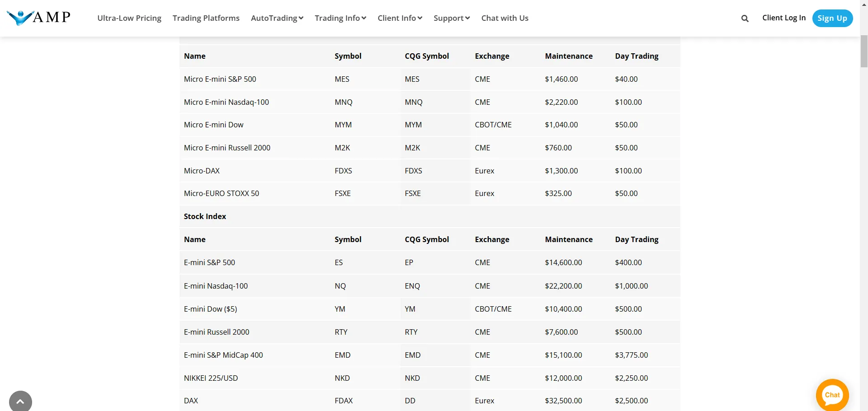
Task: Click the $7,600.00 maintenance value
Action: [x=561, y=332]
